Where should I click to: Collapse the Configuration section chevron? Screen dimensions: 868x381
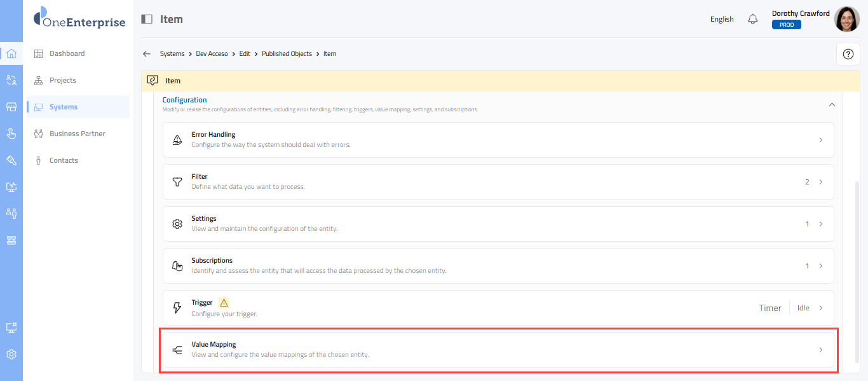[x=832, y=104]
